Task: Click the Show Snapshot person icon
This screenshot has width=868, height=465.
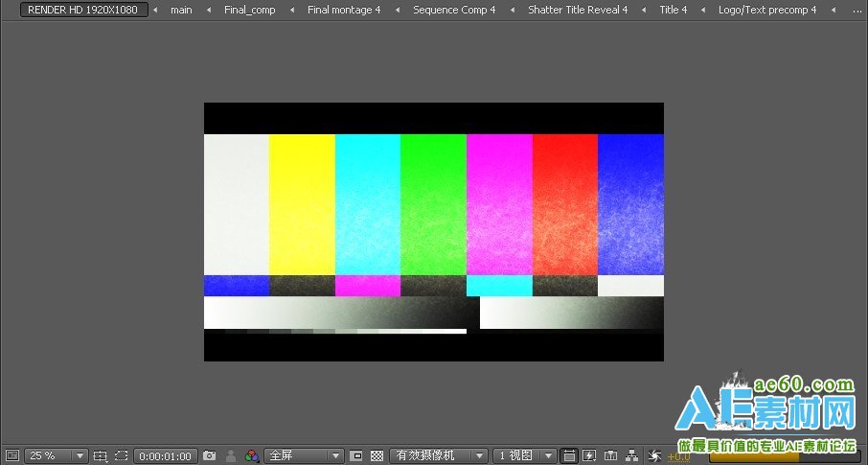Action: (x=230, y=455)
